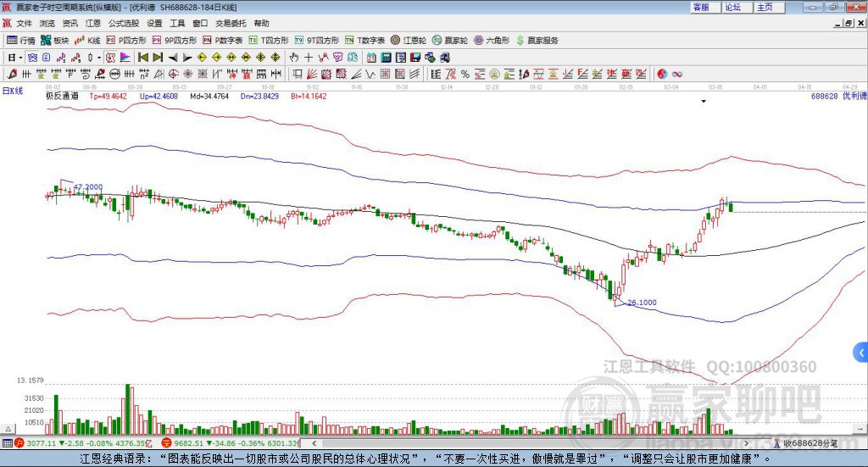This screenshot has height=467, width=868.
Task: Jump to first bar with skip-to-start icon
Action: tap(142, 58)
